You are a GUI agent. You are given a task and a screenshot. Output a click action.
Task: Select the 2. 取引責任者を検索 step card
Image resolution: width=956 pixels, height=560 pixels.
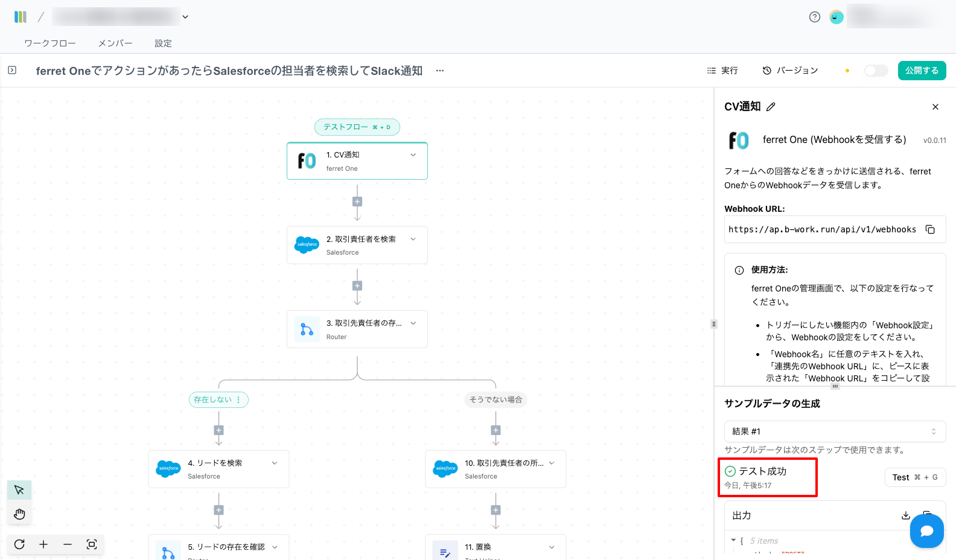click(x=357, y=245)
